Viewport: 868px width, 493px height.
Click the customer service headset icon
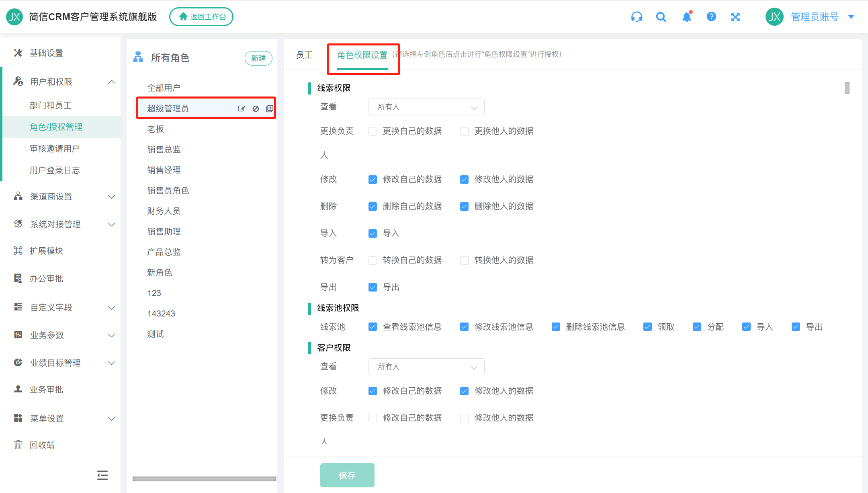pyautogui.click(x=637, y=17)
